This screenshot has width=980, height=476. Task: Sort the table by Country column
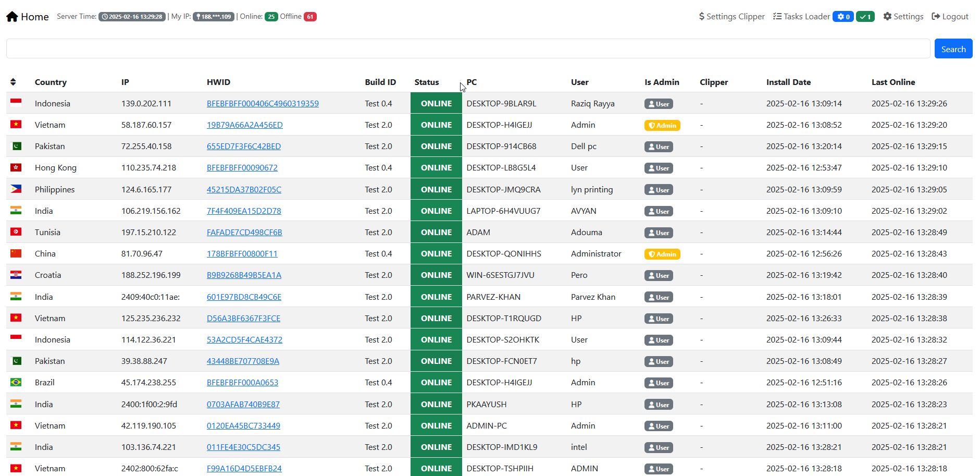pyautogui.click(x=51, y=82)
